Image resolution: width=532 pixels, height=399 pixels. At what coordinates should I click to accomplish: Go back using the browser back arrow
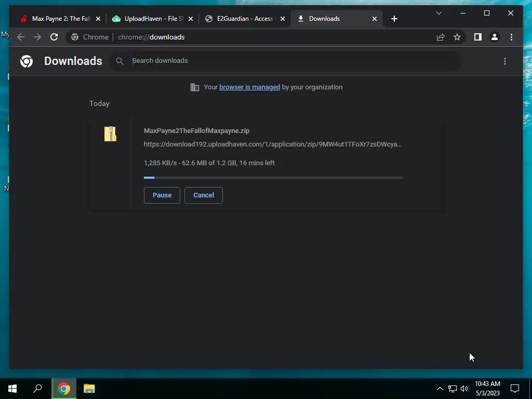(x=21, y=37)
